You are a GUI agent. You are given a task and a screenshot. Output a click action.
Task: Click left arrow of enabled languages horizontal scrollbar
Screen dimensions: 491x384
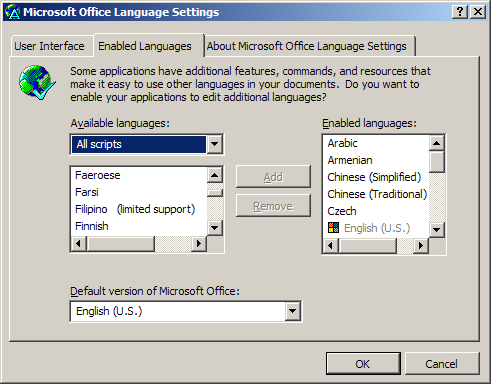click(331, 246)
